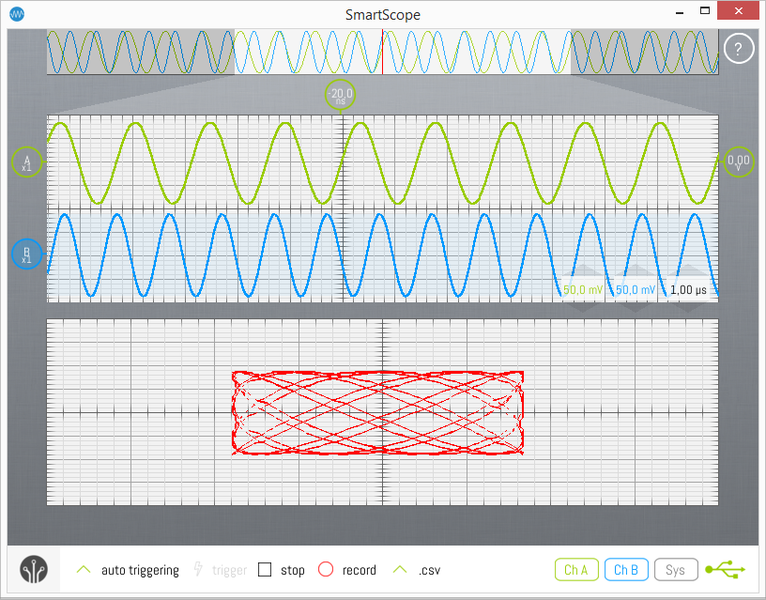Tick the stop checkbox
The image size is (766, 600).
click(265, 570)
